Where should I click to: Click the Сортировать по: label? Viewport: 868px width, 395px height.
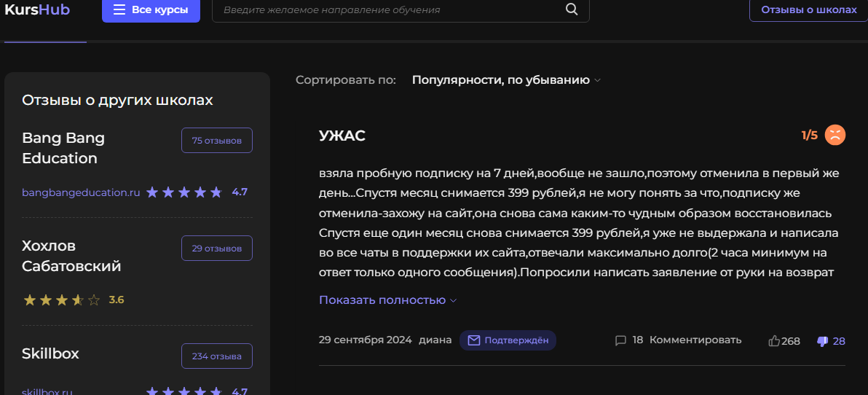[346, 79]
